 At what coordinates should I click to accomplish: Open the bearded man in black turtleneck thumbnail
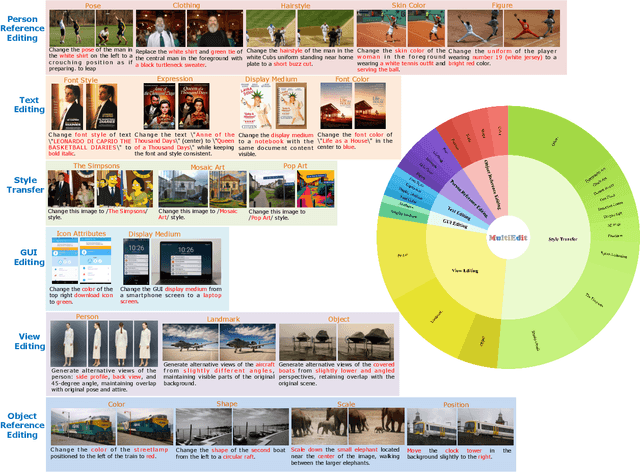pos(215,28)
